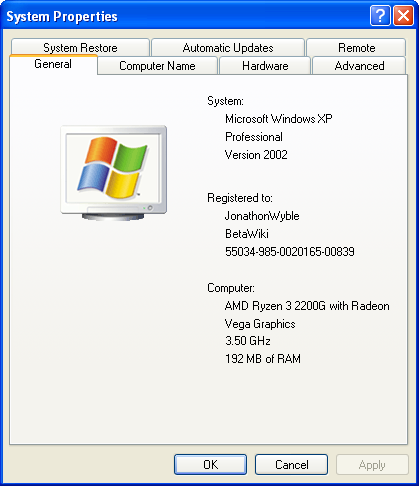Click the 'Version 2002' text
419x486 pixels.
click(256, 155)
